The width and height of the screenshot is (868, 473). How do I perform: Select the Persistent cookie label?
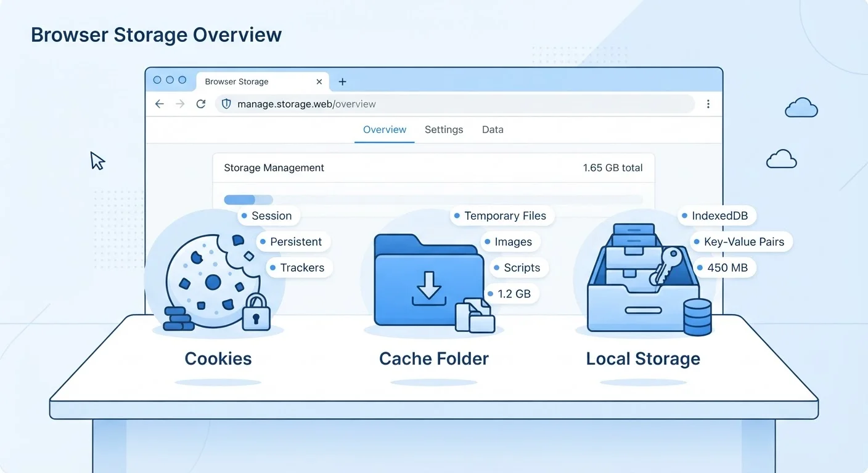[x=293, y=242]
